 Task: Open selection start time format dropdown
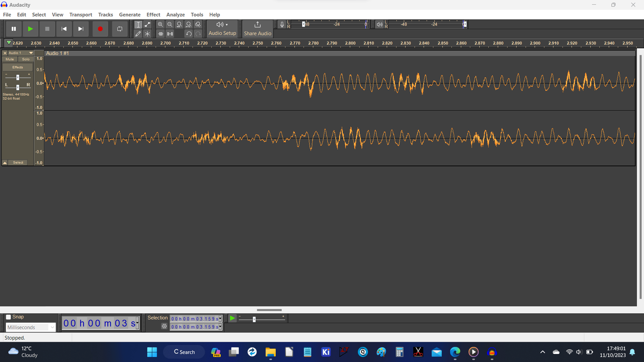[220, 319]
